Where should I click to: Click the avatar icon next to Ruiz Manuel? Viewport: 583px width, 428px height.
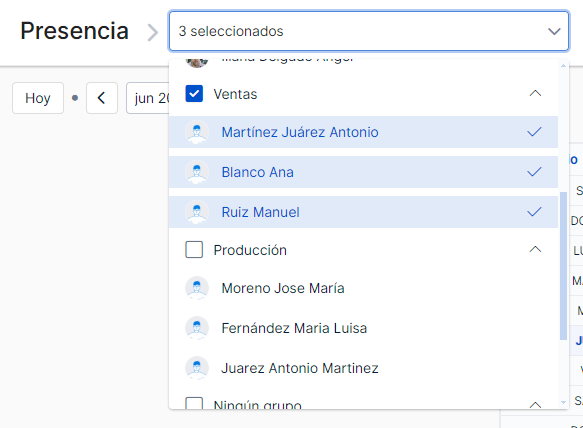(197, 212)
